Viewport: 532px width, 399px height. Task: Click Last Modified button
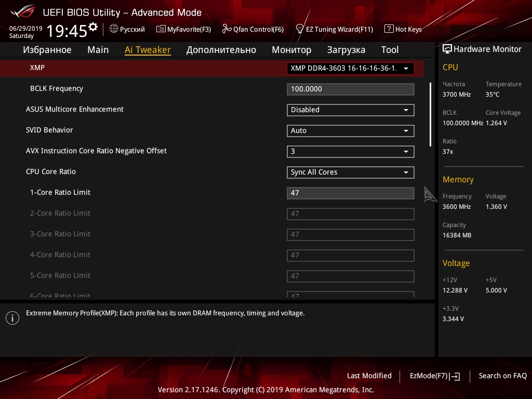coord(369,376)
